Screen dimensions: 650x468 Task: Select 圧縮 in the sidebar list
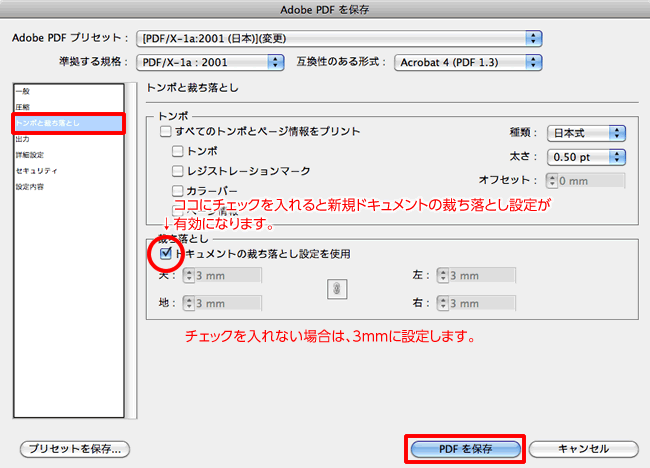click(68, 107)
